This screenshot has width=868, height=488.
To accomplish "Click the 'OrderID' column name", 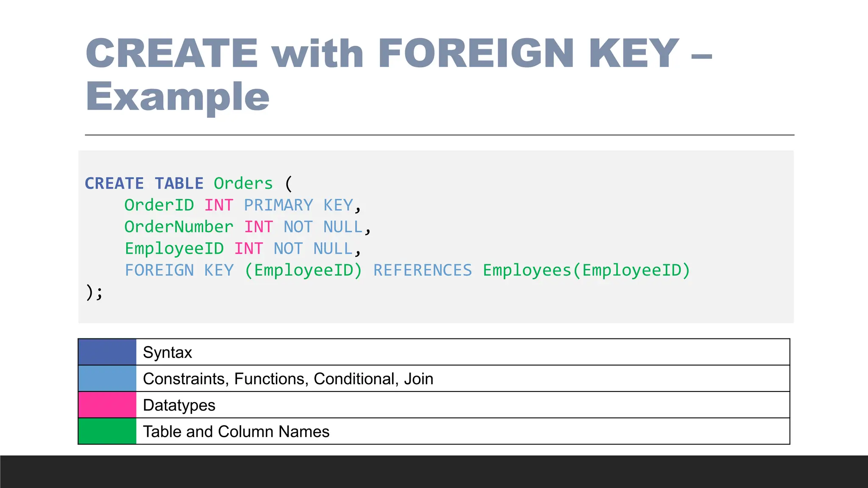I will (159, 205).
